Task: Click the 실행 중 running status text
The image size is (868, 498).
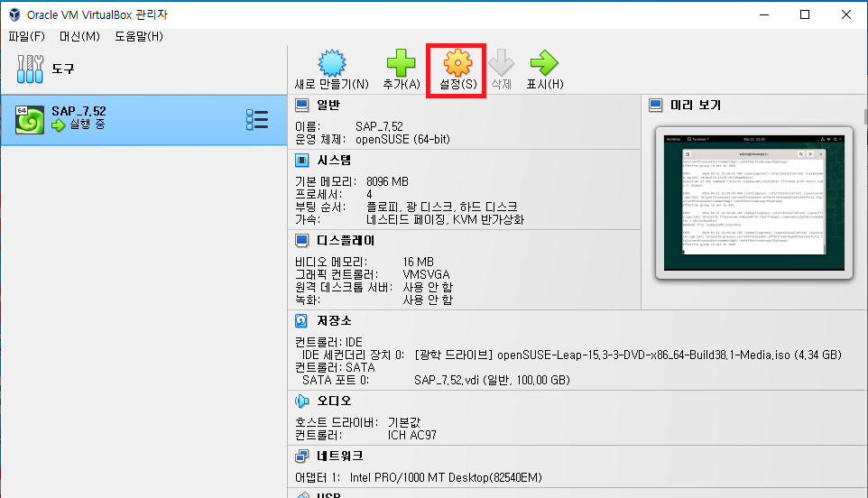Action: coord(88,124)
